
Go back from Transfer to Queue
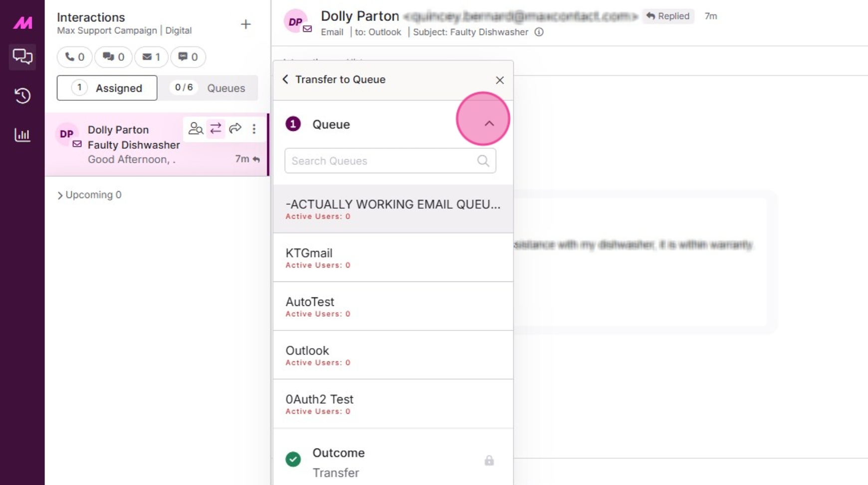[285, 79]
